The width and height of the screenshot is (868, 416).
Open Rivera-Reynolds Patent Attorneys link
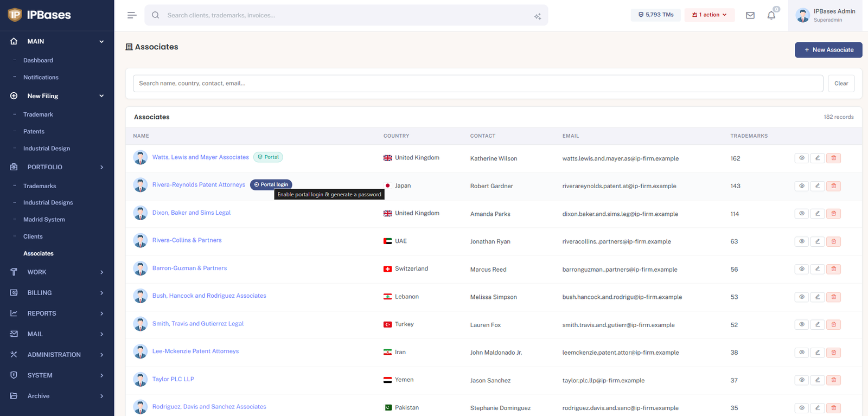click(x=199, y=185)
